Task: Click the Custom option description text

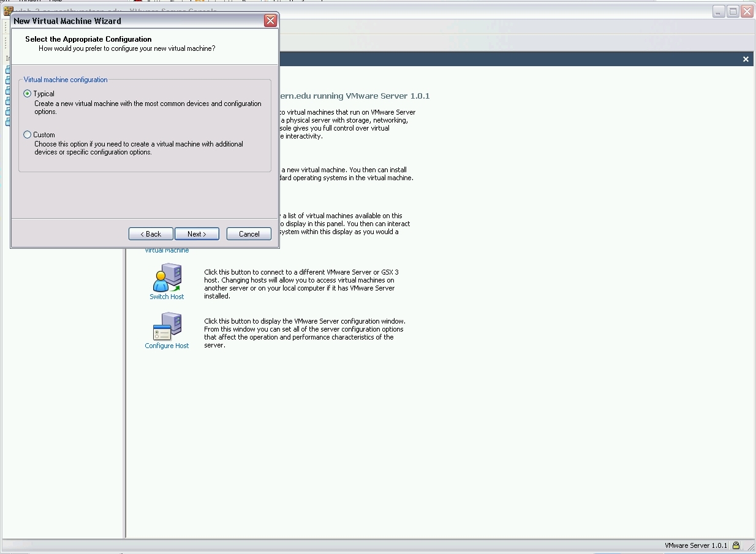Action: coord(138,148)
